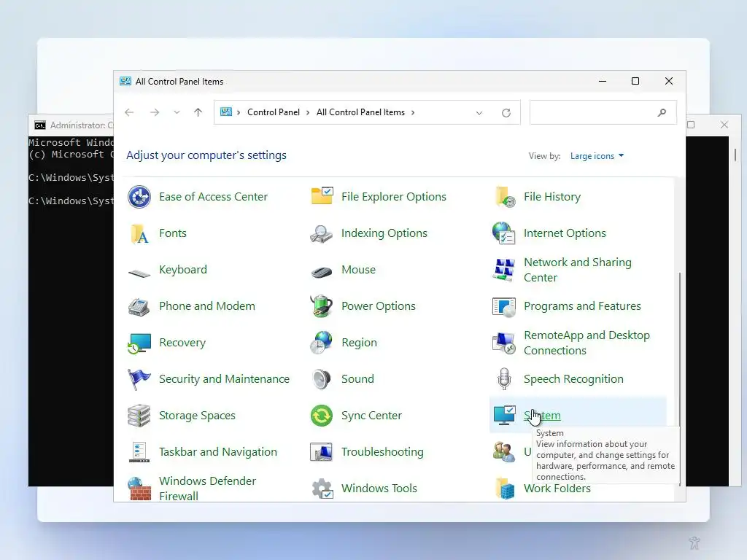This screenshot has width=747, height=560.
Task: Open the Keyboard icon
Action: click(x=139, y=273)
